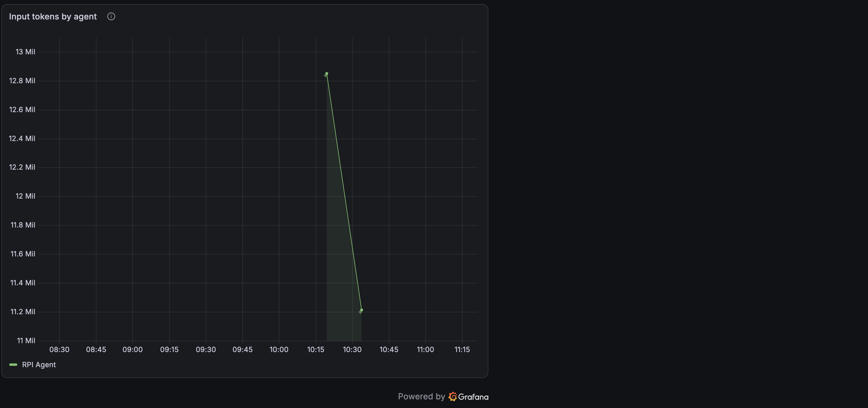Image resolution: width=868 pixels, height=408 pixels.
Task: Click the 11:15 time label
Action: tap(462, 350)
